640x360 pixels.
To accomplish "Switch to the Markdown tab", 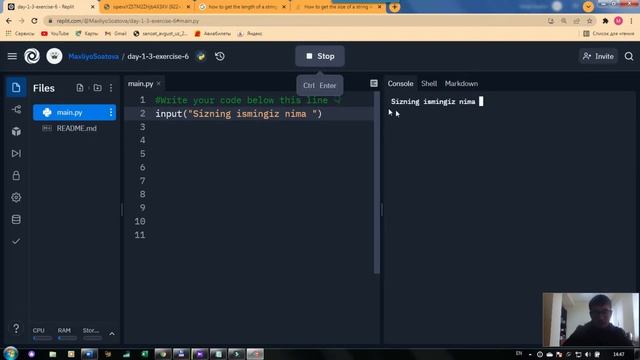I will (x=461, y=83).
